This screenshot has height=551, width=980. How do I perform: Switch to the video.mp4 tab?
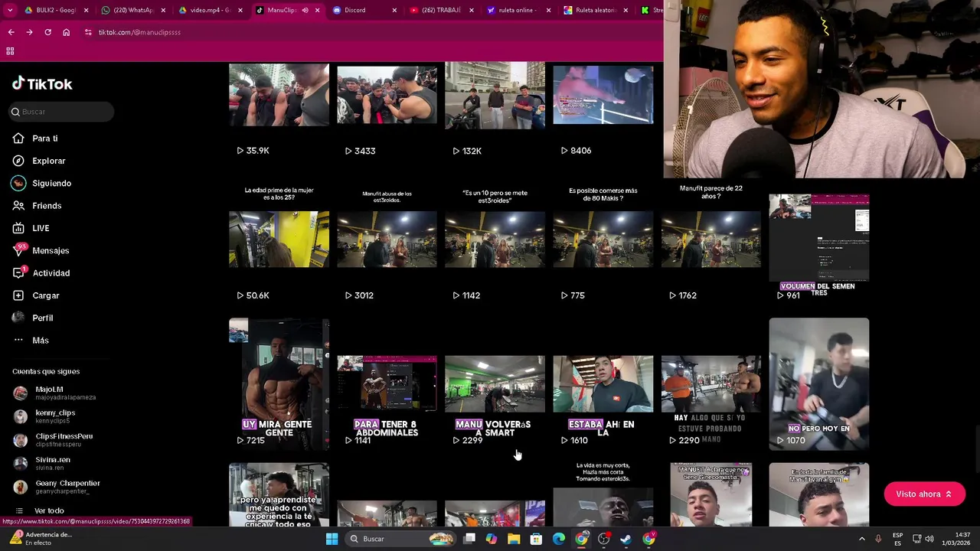[x=210, y=10]
